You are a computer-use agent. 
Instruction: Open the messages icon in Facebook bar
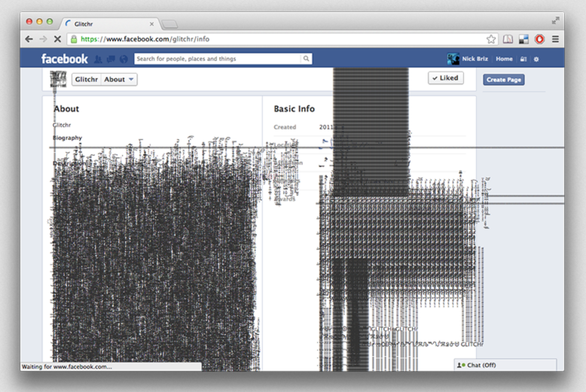(111, 59)
